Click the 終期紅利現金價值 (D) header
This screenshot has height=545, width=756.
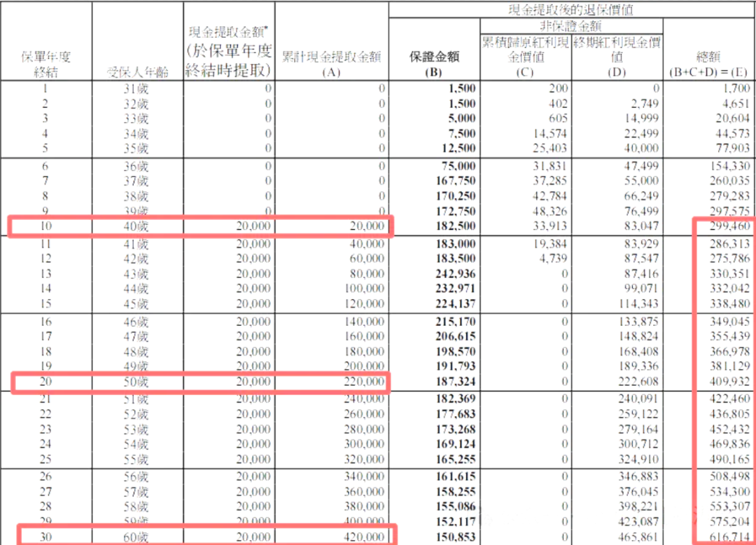point(617,55)
